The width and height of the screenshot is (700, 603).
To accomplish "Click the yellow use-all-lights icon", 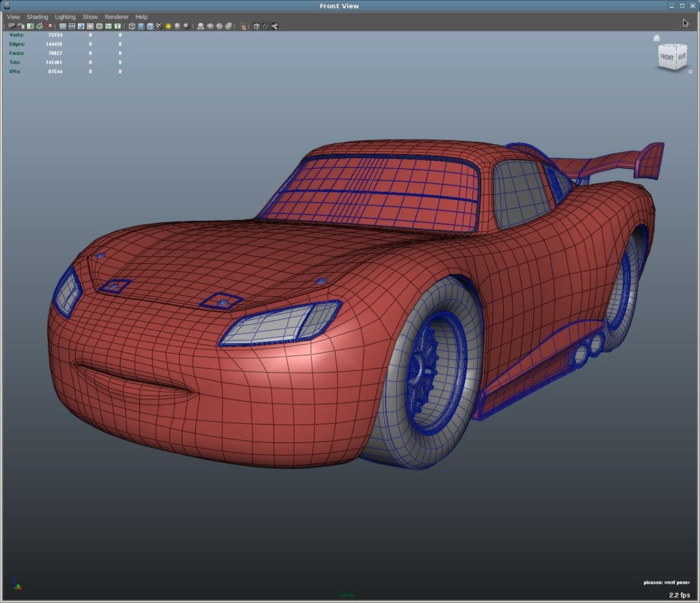I will pyautogui.click(x=168, y=27).
